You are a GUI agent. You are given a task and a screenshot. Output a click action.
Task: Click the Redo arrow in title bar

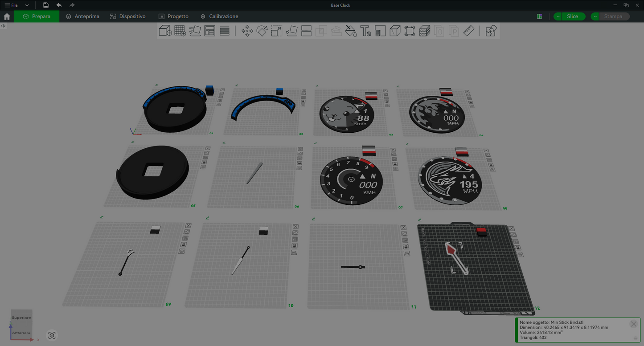72,5
